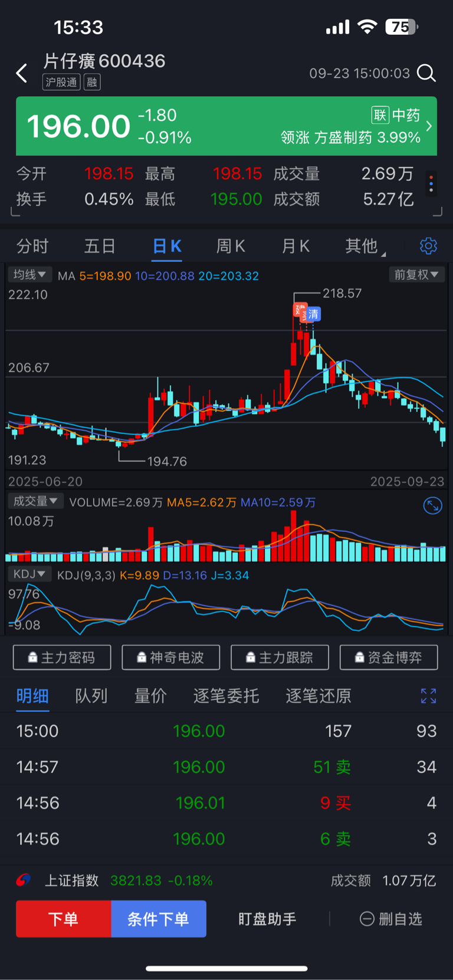Tap the 联 badge icon
The height and width of the screenshot is (980, 453).
click(x=380, y=115)
